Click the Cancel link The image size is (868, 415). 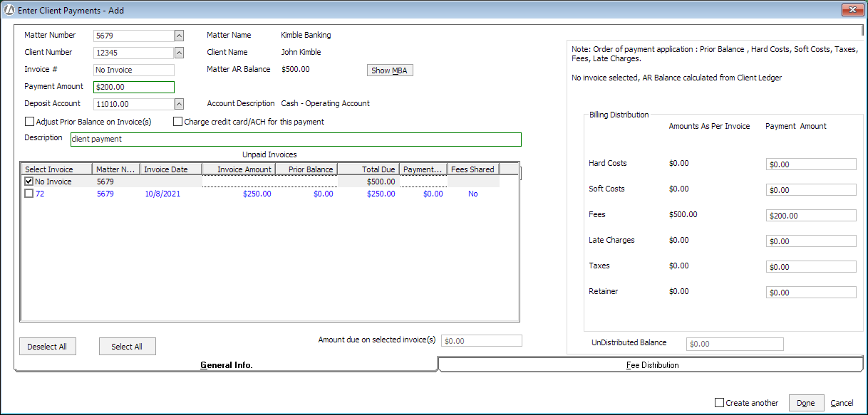click(842, 403)
